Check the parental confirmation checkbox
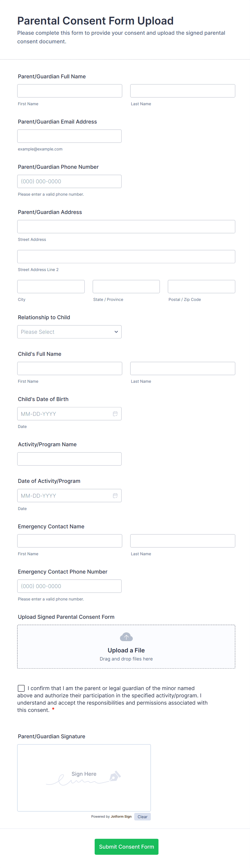The image size is (250, 868). 21,688
